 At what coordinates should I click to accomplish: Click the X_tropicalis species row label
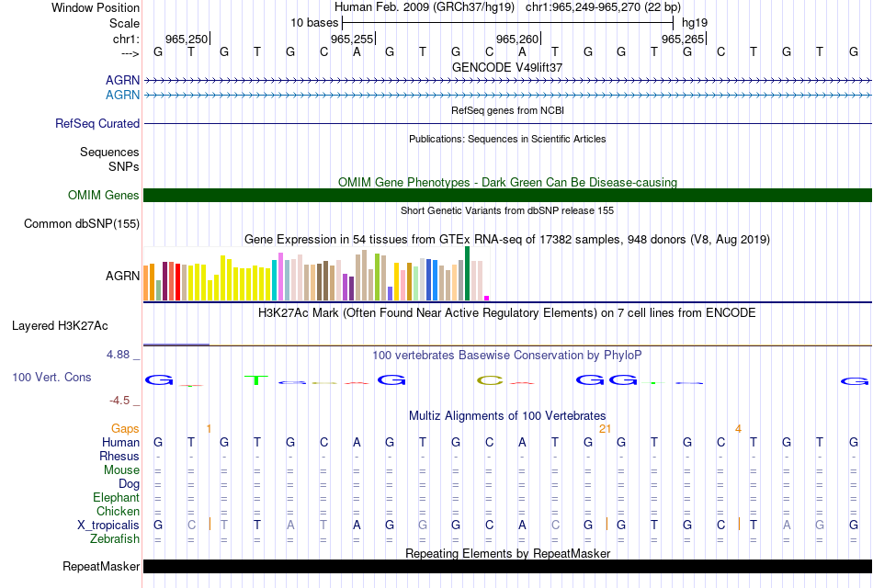tap(108, 525)
